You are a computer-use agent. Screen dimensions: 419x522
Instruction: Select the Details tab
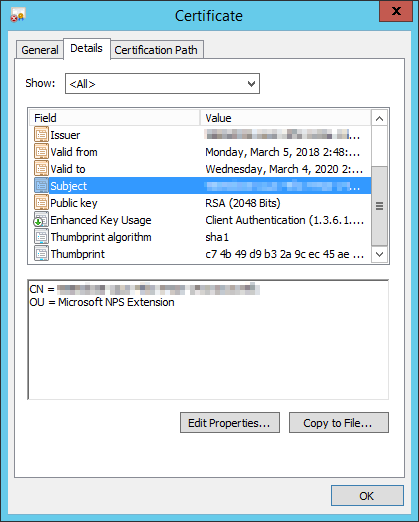tap(86, 48)
